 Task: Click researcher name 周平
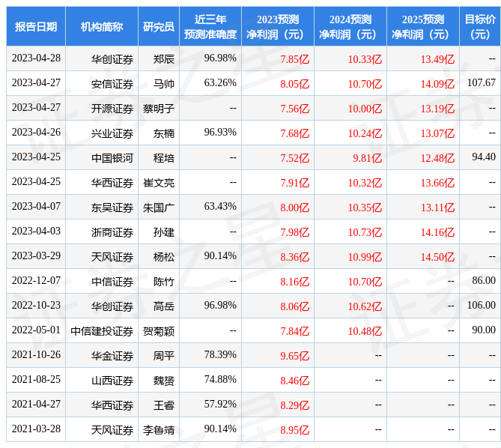(x=163, y=356)
